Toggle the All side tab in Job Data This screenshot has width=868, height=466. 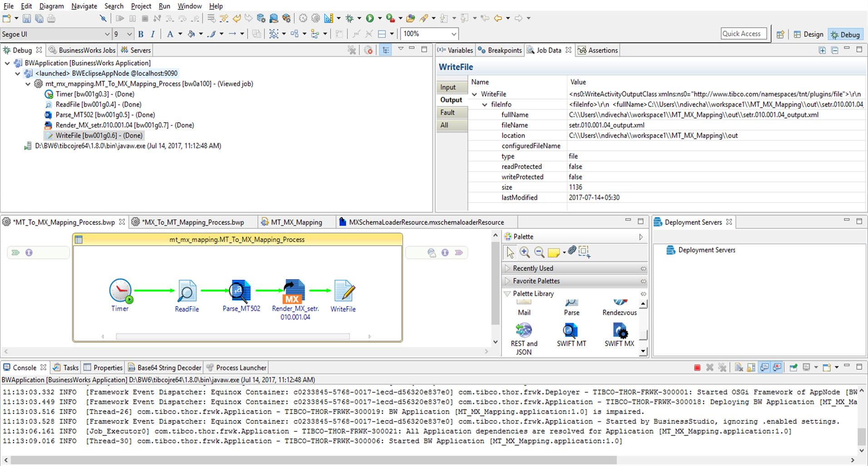coord(452,125)
